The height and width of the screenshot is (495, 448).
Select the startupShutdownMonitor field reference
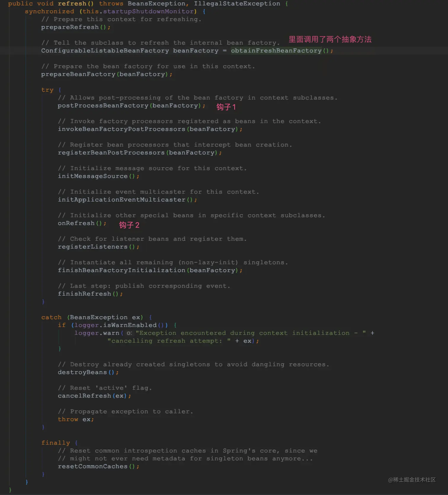click(x=148, y=11)
